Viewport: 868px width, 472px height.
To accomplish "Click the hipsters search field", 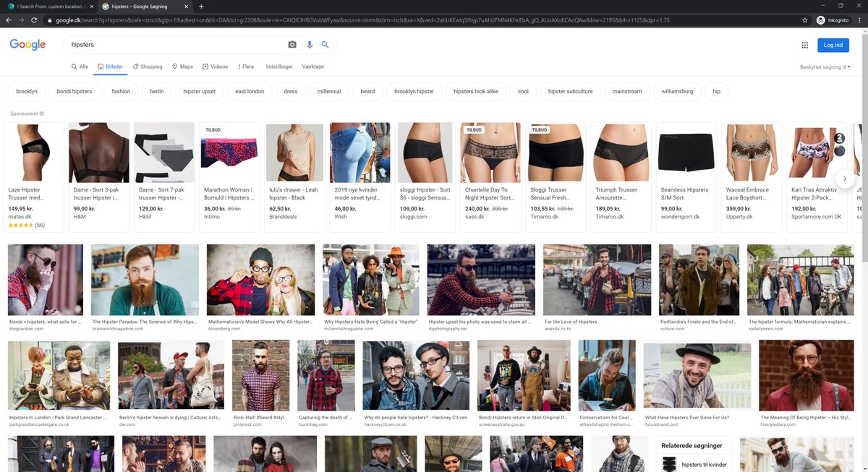I will [174, 45].
